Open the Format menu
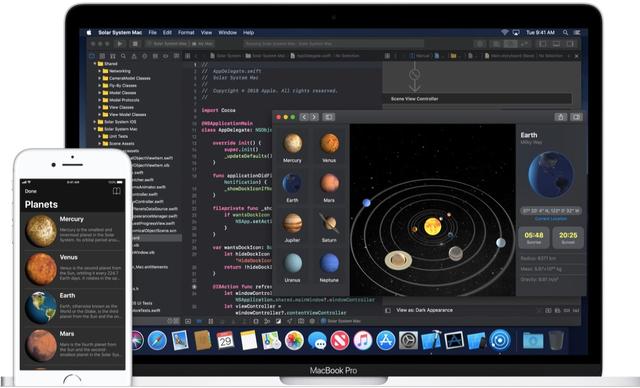The height and width of the screenshot is (388, 640). coord(186,32)
